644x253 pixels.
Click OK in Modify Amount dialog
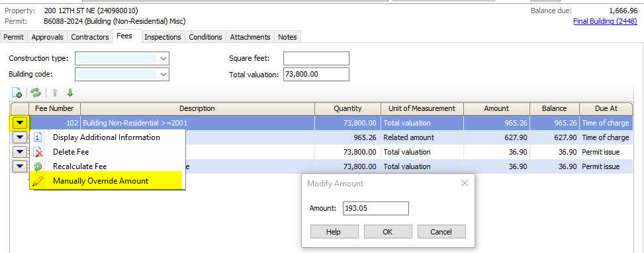pos(388,232)
